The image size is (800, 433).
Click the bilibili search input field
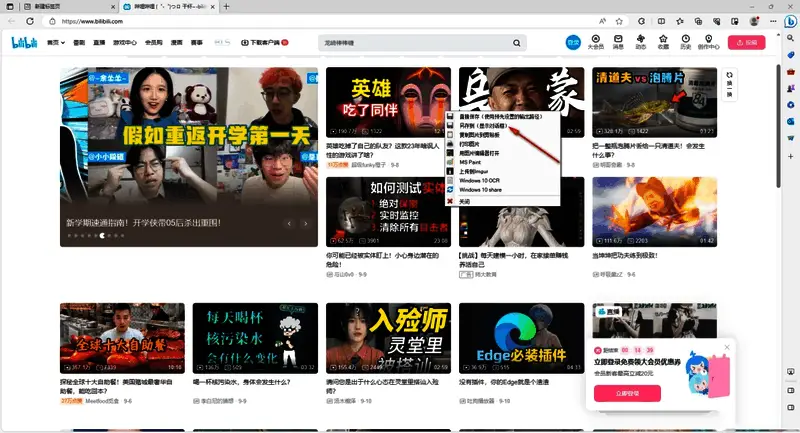pyautogui.click(x=415, y=43)
